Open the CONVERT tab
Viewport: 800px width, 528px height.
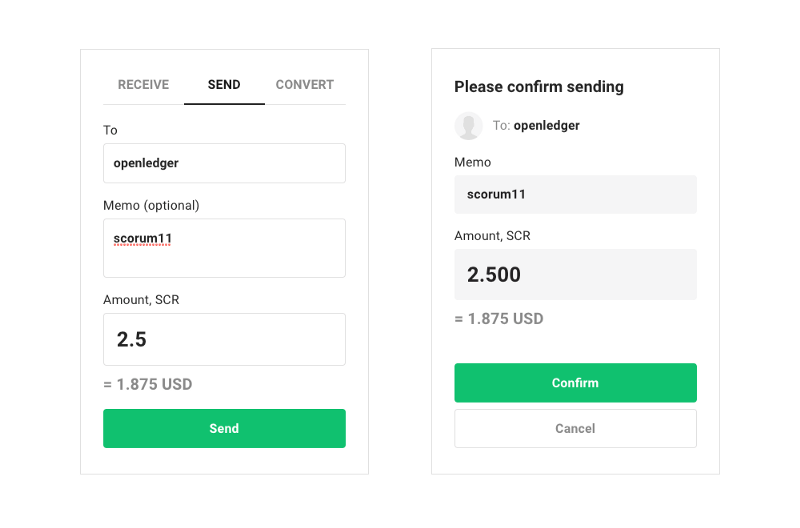(x=305, y=85)
